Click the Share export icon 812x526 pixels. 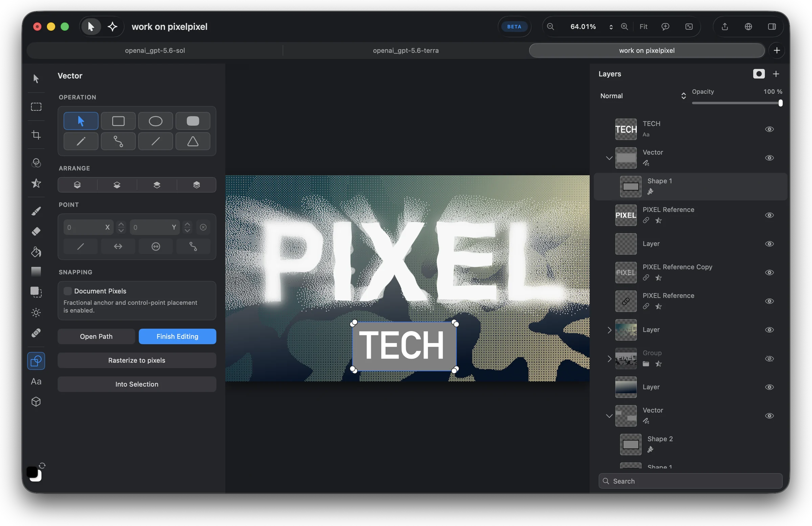tap(725, 27)
